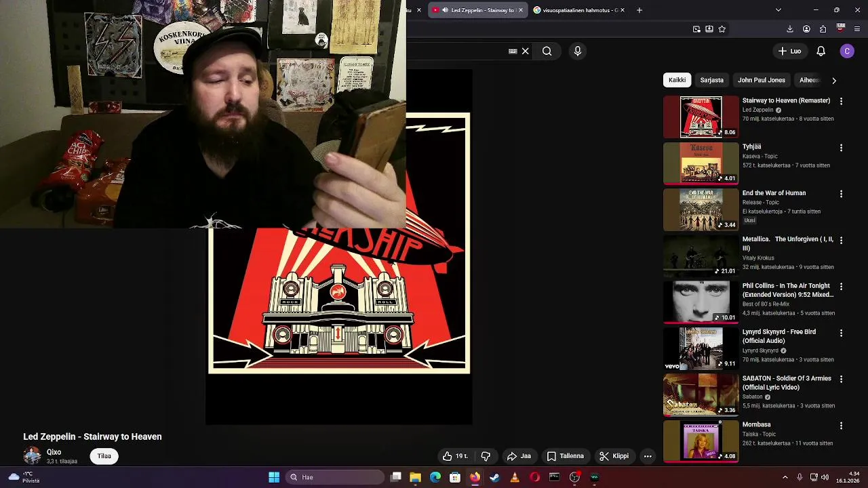Image resolution: width=868 pixels, height=488 pixels.
Task: Open Opera browser from taskbar
Action: pyautogui.click(x=535, y=477)
